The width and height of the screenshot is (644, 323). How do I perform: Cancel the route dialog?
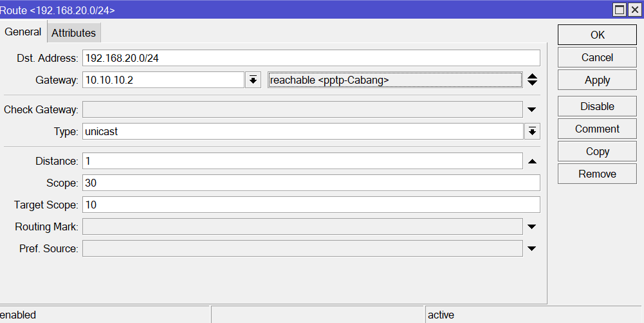coord(597,57)
